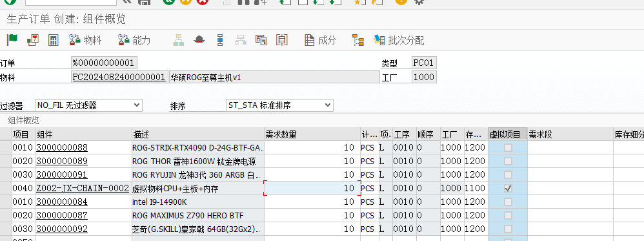Click the 需求数量 cell for Z002-JX-CHAIN-0002

(312, 188)
